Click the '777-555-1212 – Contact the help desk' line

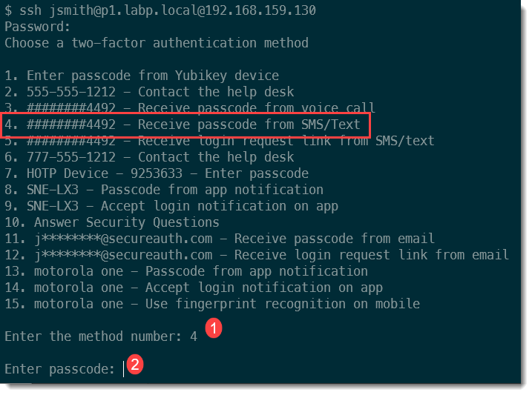pyautogui.click(x=149, y=157)
